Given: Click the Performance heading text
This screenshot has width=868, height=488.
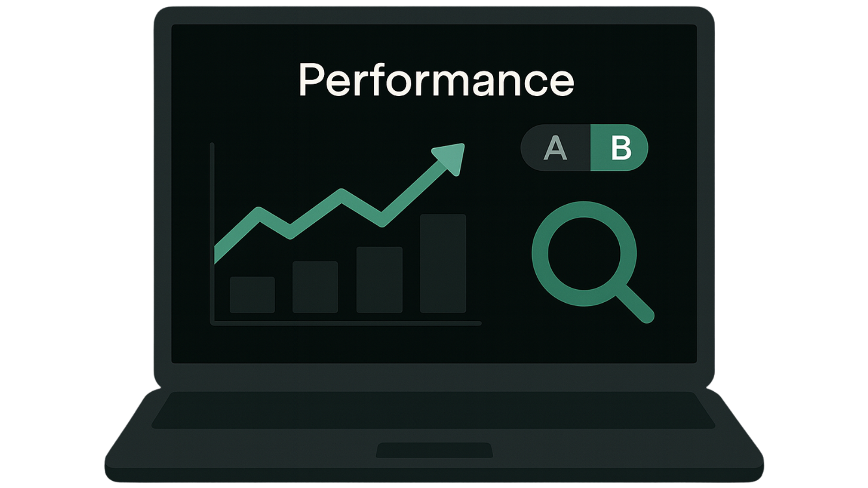Looking at the screenshot, I should [436, 80].
